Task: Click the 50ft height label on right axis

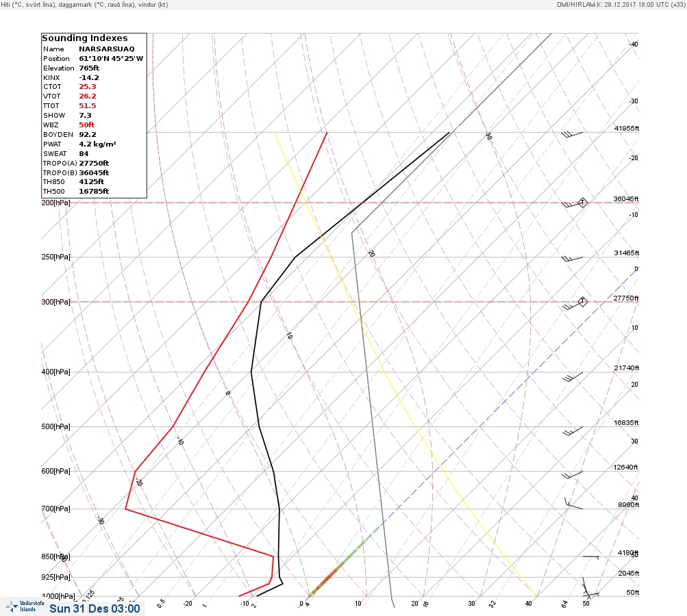Action: click(633, 592)
